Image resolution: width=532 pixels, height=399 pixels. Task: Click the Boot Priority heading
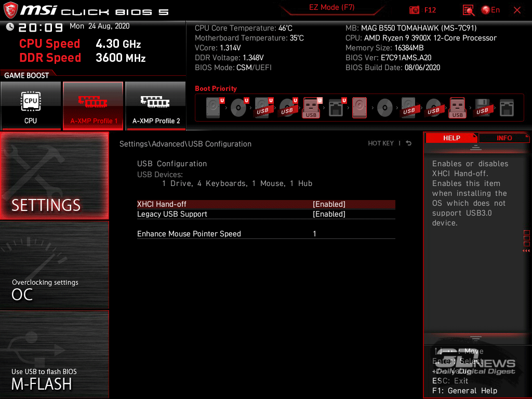(x=216, y=88)
